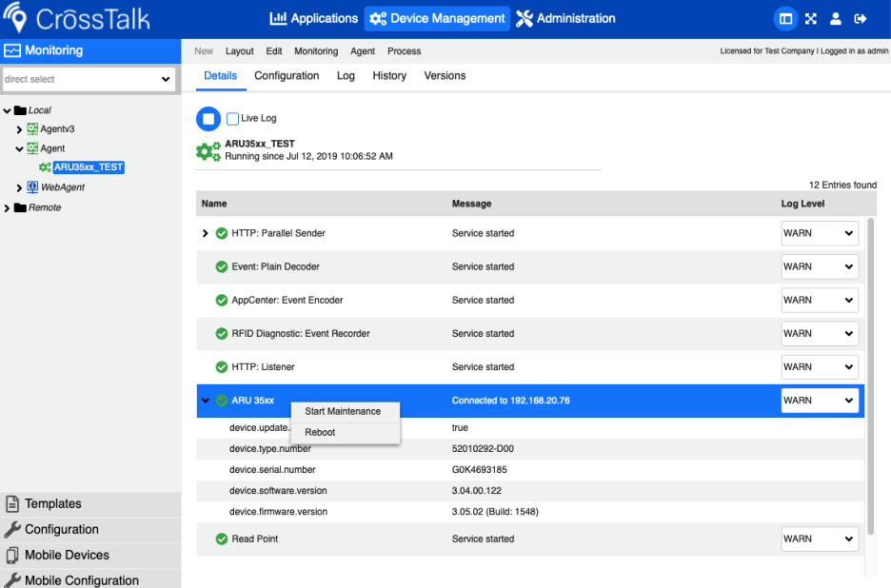Click the fullscreen expand icon in the header
Image resolution: width=891 pixels, height=588 pixels.
pos(811,19)
